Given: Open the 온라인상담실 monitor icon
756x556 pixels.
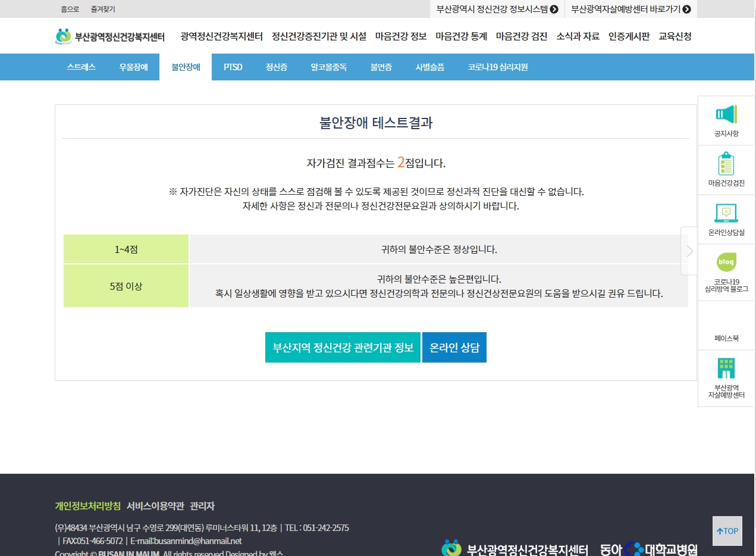Looking at the screenshot, I should coord(726,213).
